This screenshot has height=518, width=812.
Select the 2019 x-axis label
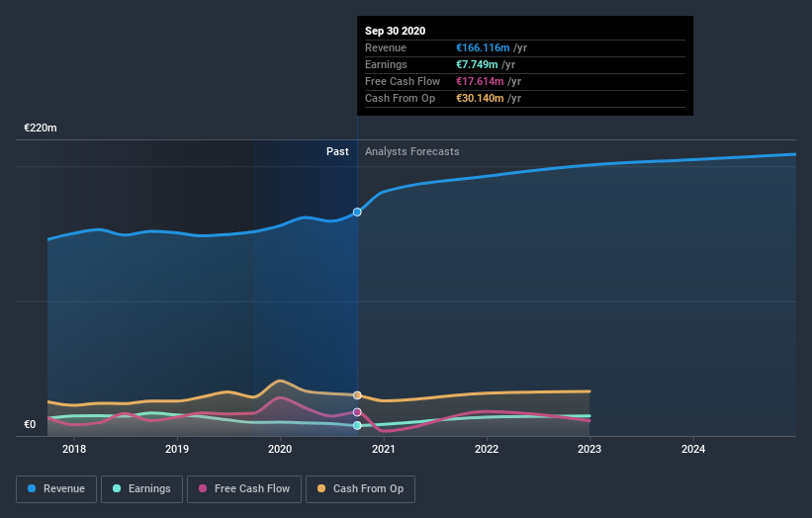point(177,449)
